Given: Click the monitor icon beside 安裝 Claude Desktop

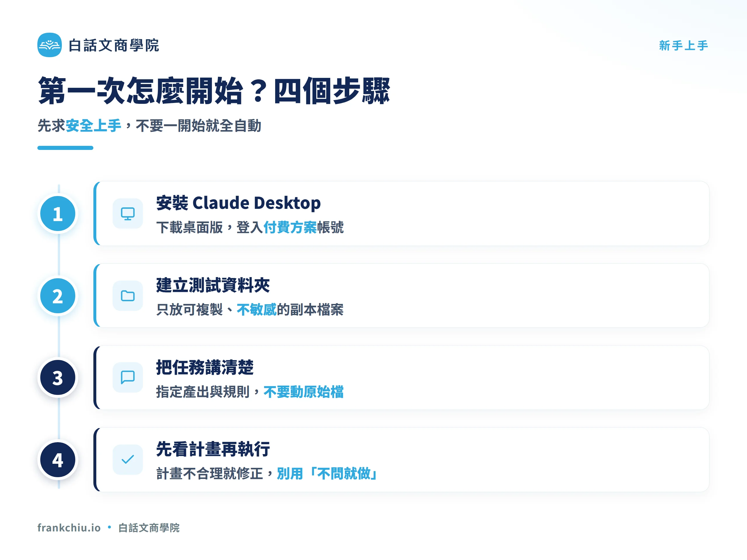Looking at the screenshot, I should point(128,214).
